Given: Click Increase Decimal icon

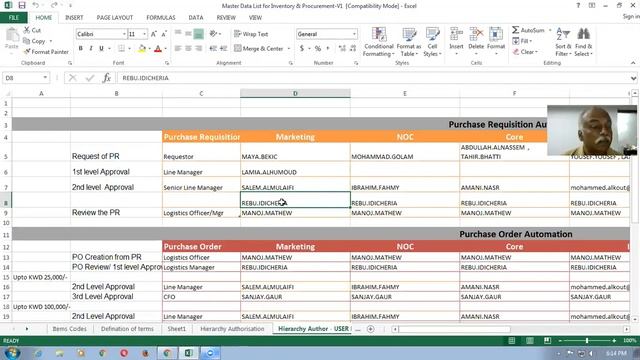Looking at the screenshot, I should [342, 49].
